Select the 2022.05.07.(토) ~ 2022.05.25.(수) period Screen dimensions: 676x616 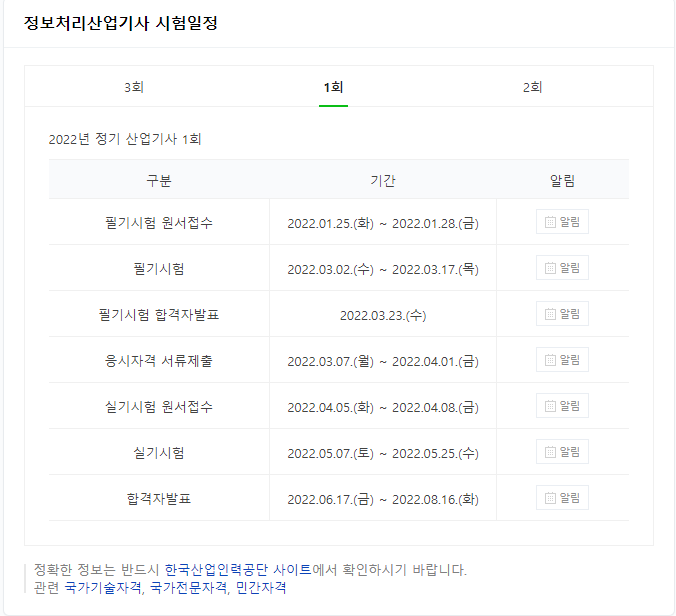[383, 453]
